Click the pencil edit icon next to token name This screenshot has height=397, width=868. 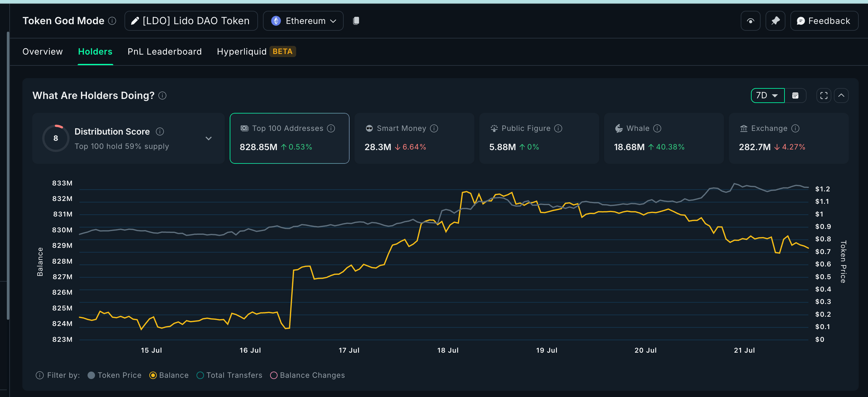pyautogui.click(x=134, y=20)
